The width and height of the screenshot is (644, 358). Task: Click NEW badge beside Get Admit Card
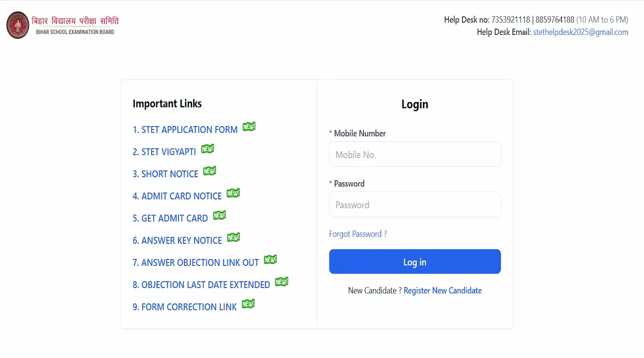[x=219, y=215]
